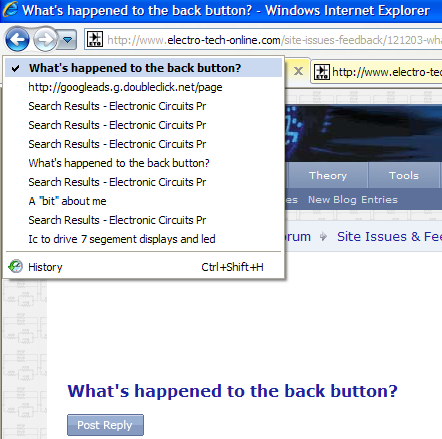Close the current tab with X
This screenshot has height=439, width=442.
(298, 71)
